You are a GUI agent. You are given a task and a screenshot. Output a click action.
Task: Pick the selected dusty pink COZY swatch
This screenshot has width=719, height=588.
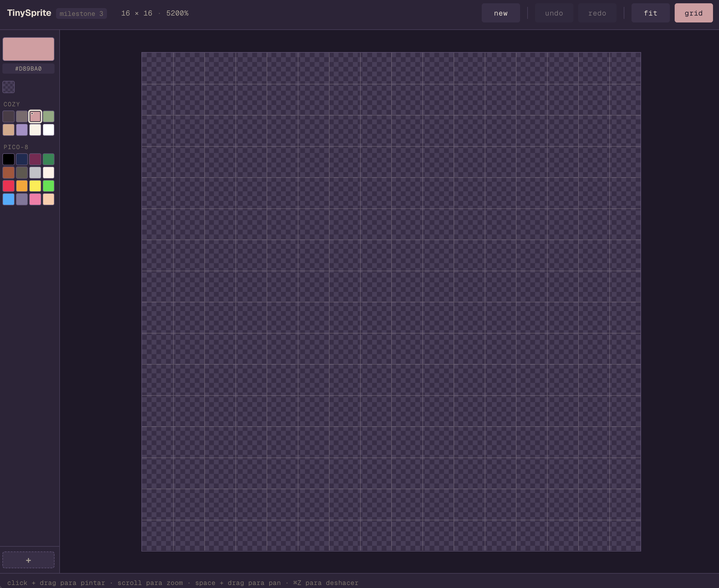tap(35, 116)
